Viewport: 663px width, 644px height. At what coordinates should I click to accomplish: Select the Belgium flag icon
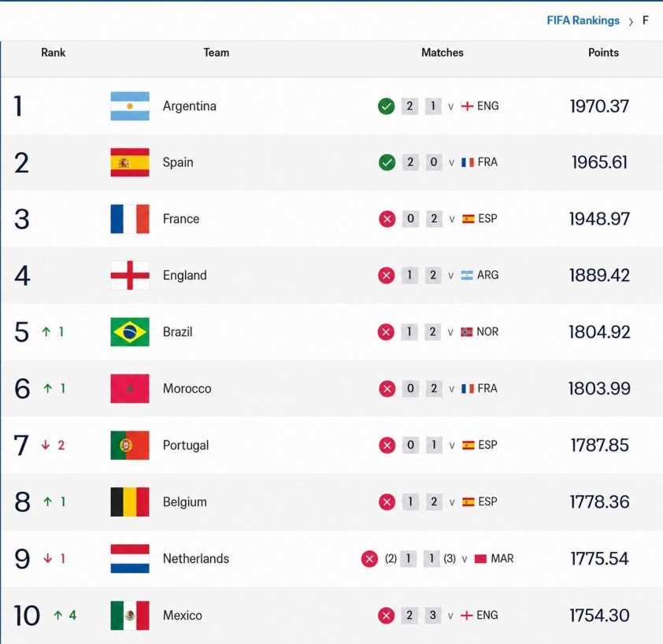pos(130,502)
